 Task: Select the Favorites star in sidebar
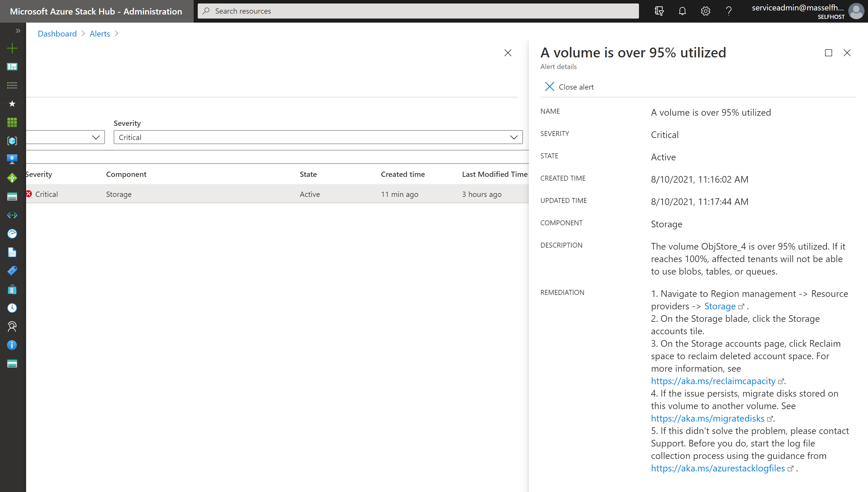[12, 104]
